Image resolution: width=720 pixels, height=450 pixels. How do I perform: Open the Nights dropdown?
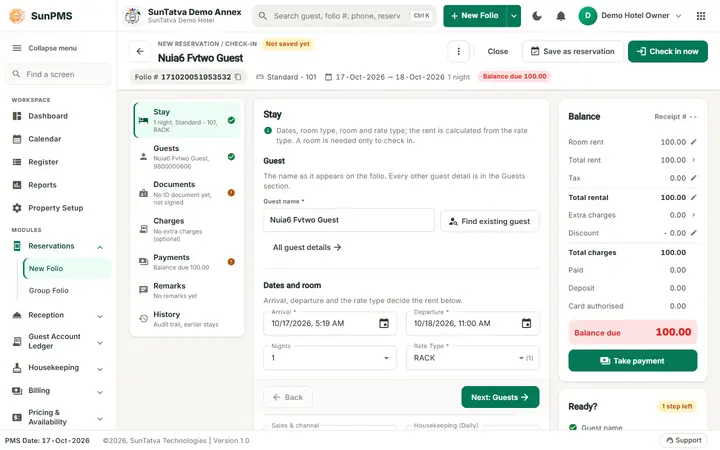point(330,358)
